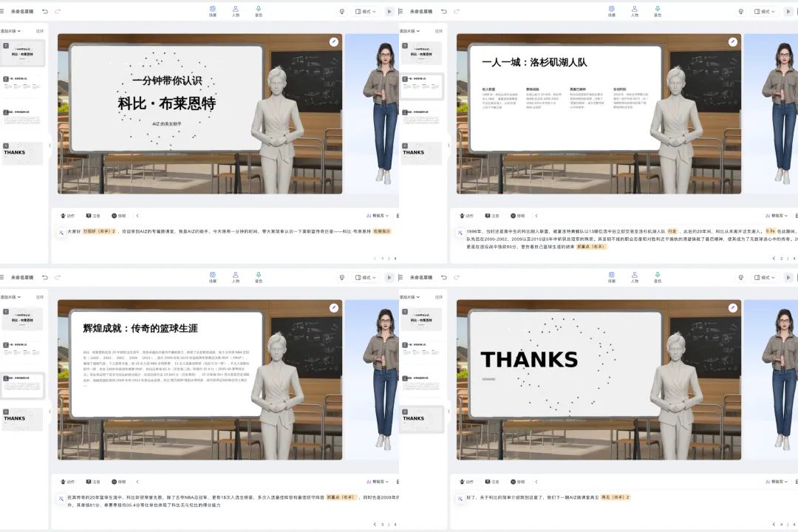Play preview in page 3/4 window
The height and width of the screenshot is (532, 798).
(x=389, y=278)
